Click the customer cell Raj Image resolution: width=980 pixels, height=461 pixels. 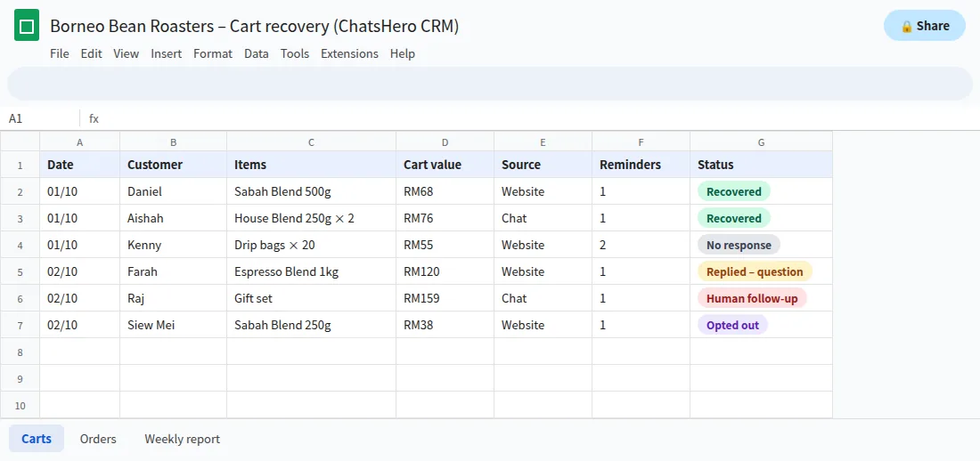[x=174, y=299]
